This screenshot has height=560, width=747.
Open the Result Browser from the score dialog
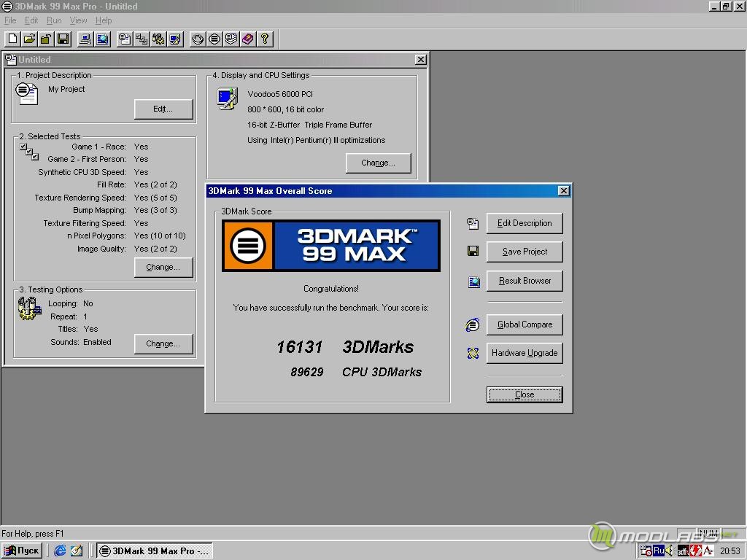[525, 281]
